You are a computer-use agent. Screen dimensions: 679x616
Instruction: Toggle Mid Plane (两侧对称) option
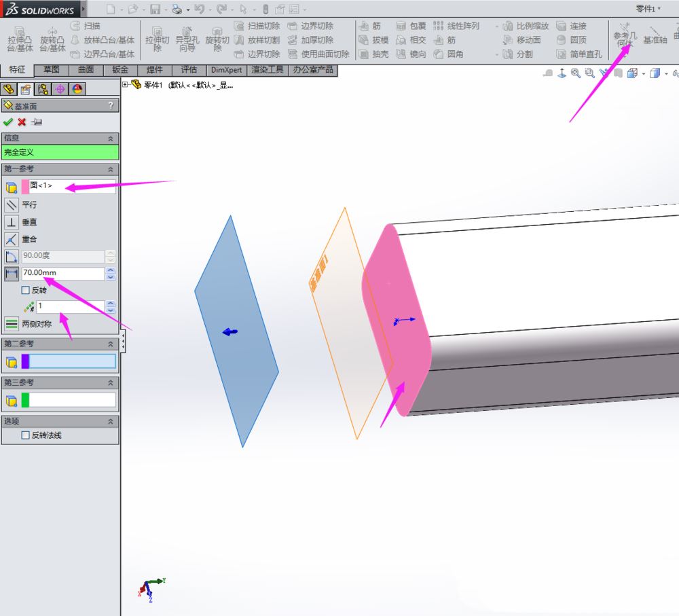(12, 323)
